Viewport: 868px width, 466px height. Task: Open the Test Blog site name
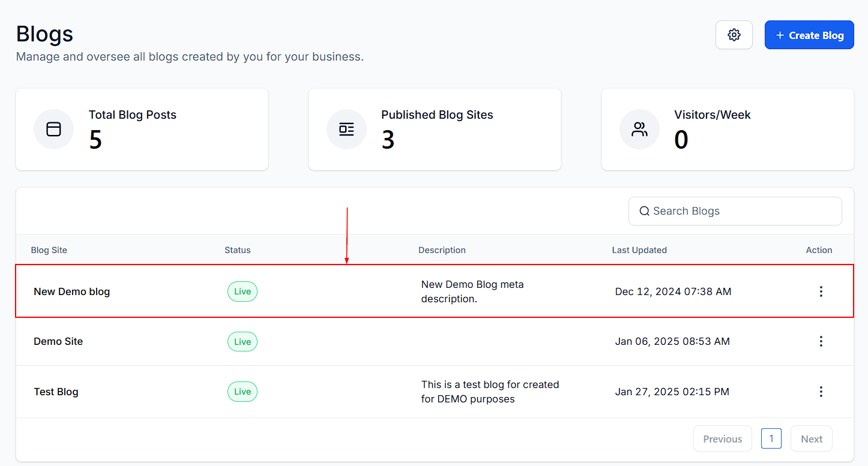(x=56, y=392)
